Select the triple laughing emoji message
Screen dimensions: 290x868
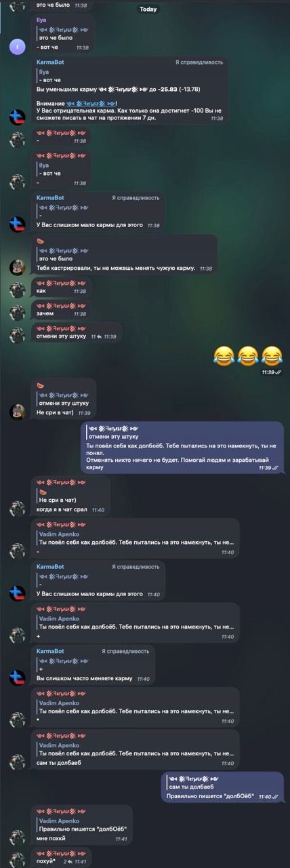pyautogui.click(x=247, y=355)
